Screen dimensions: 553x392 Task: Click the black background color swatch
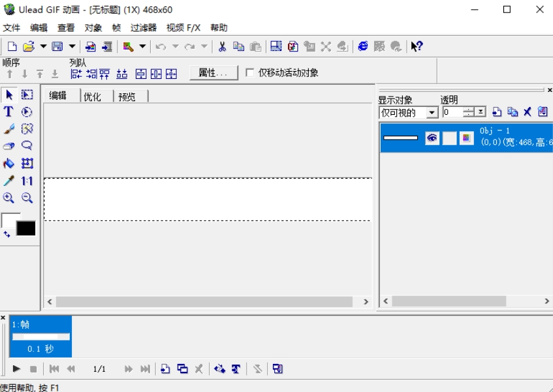(26, 228)
